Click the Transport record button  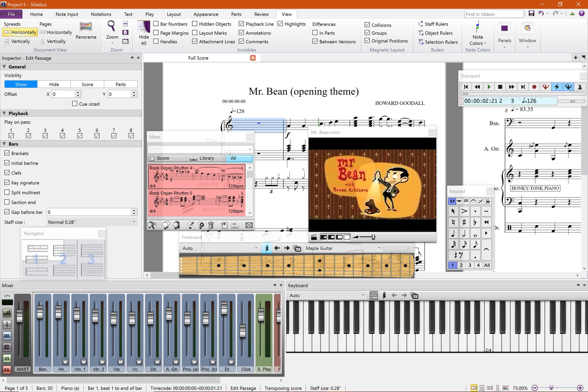click(534, 87)
